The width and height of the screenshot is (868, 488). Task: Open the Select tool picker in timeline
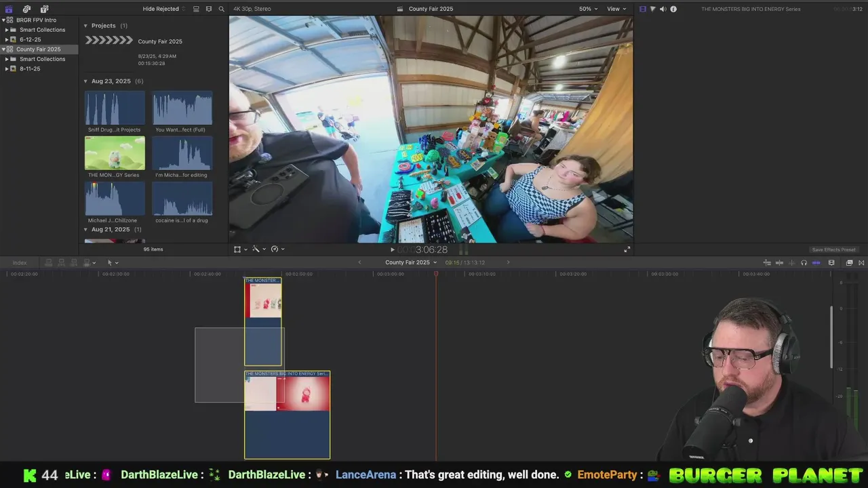(112, 262)
